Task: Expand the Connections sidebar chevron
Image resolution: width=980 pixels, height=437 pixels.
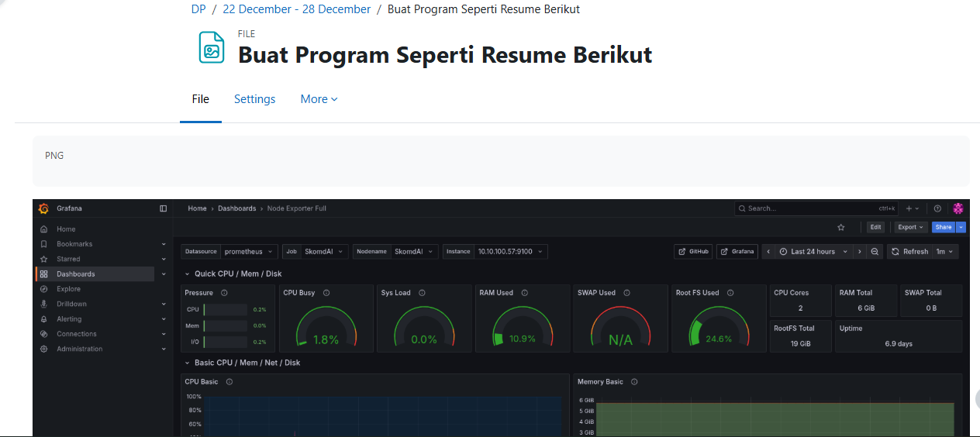Action: click(164, 334)
